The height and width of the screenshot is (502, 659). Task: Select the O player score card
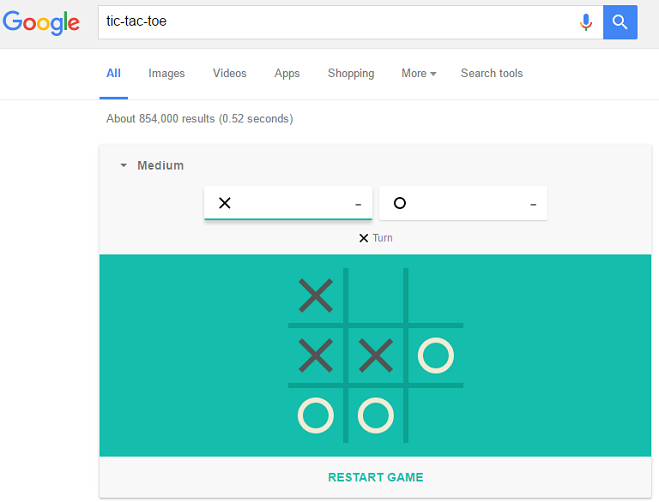coord(463,203)
